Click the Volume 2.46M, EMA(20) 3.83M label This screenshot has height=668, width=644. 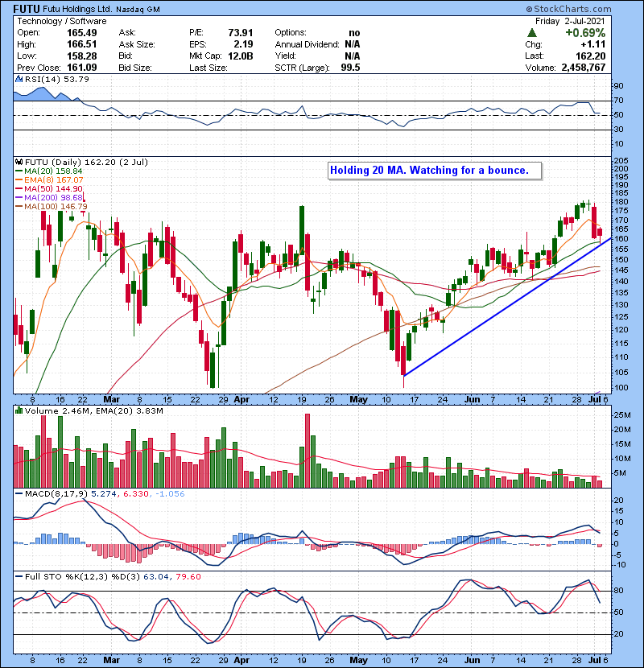(93, 411)
